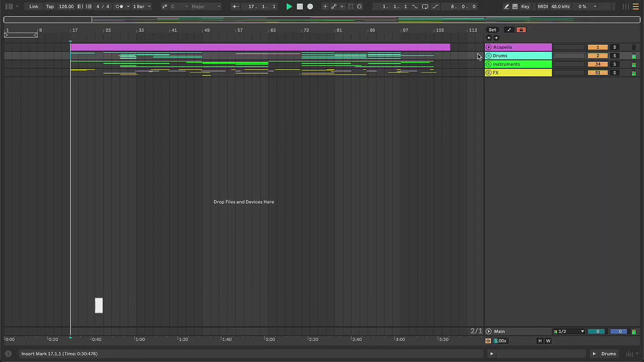Unfold the FX group track
Viewport: 644px width, 362px height.
click(489, 73)
